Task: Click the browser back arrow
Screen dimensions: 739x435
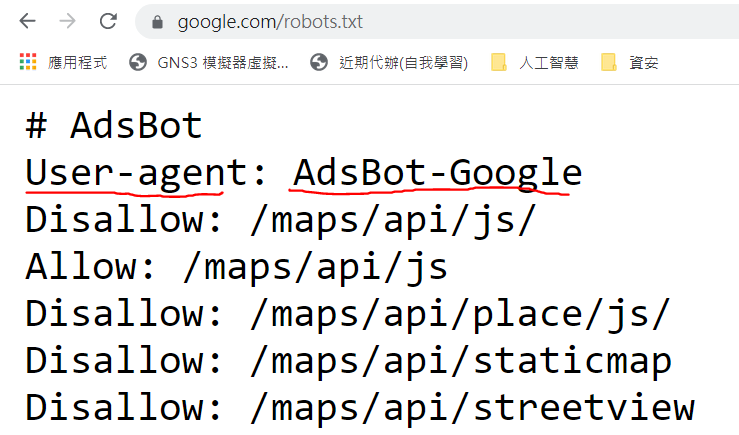Action: tap(28, 21)
